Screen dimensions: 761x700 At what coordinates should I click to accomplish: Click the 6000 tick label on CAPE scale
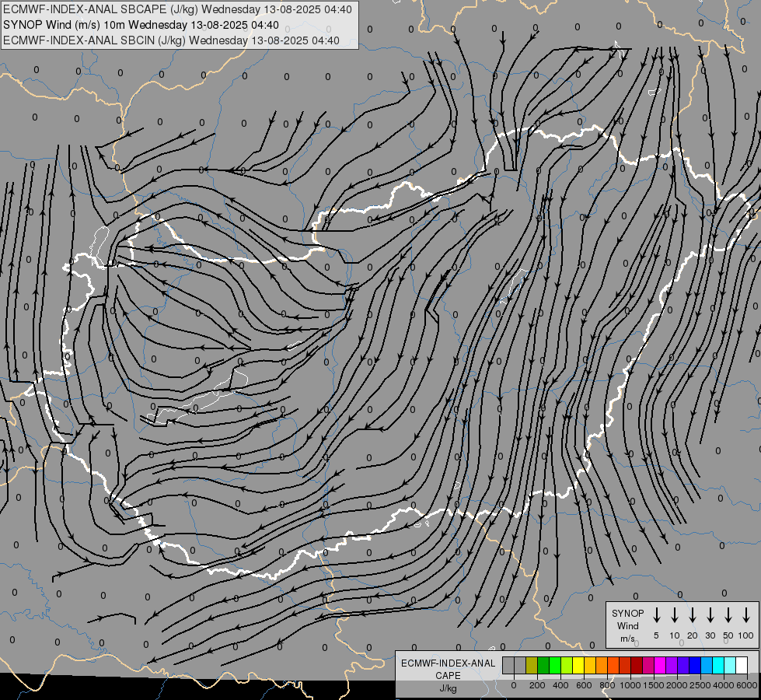(x=747, y=685)
